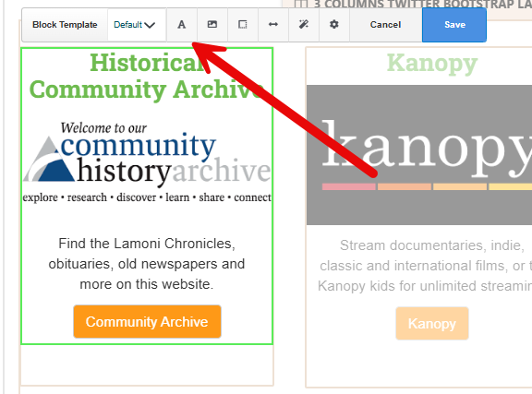Click the kanopy banner image
This screenshot has width=532, height=394.
tap(419, 155)
